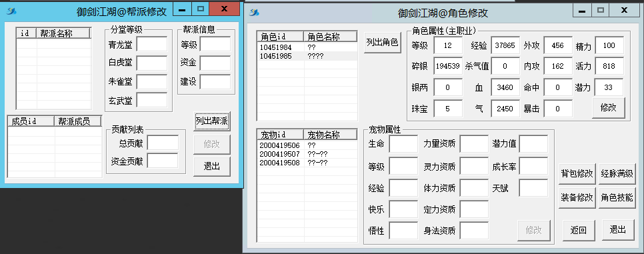Click the 玄武堂 input field

[152, 100]
